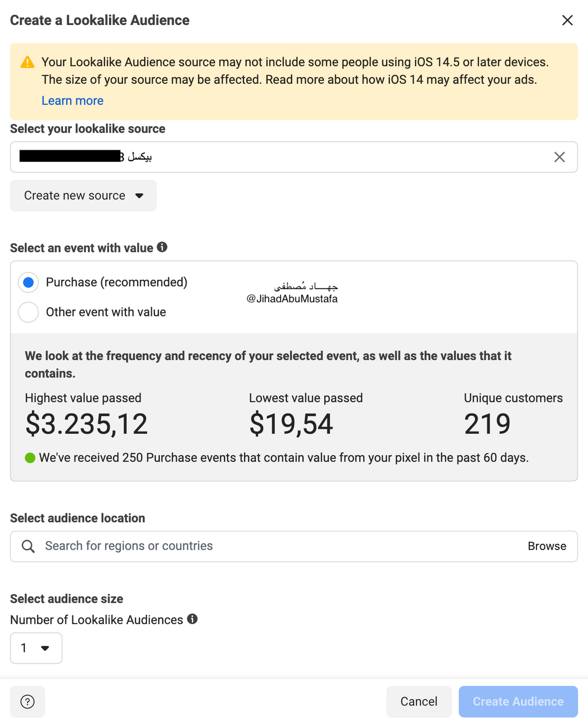Click the Unique customers count 219
Image resolution: width=588 pixels, height=721 pixels.
487,424
